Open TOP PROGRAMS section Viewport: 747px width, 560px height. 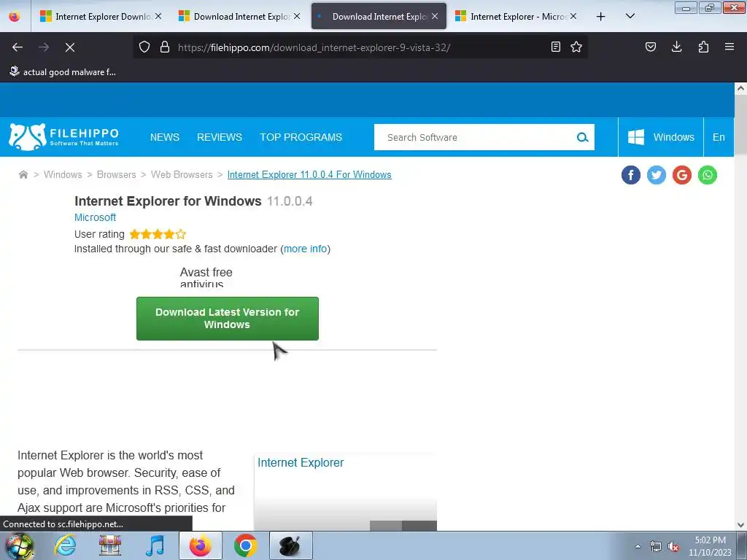[x=301, y=137]
